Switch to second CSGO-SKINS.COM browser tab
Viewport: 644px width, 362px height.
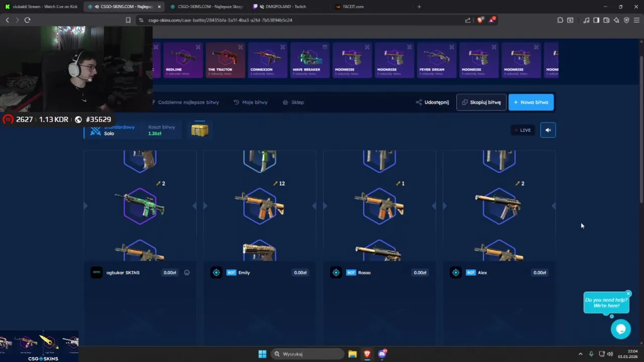[206, 7]
